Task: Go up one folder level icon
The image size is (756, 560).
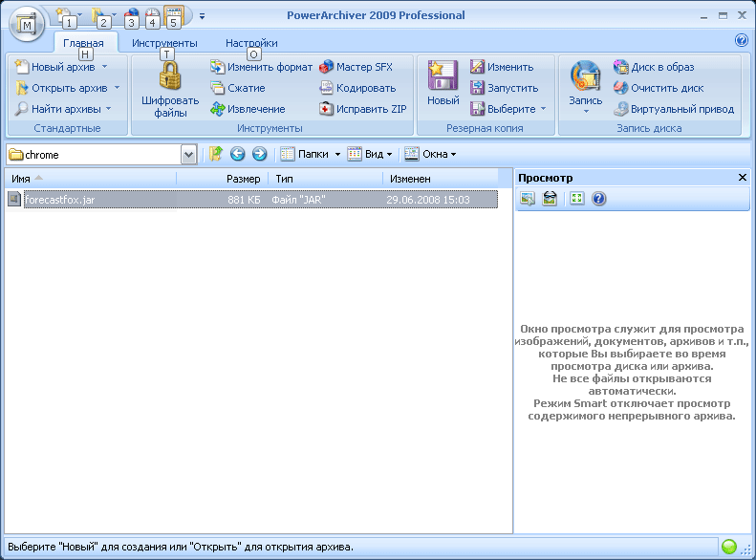Action: [215, 154]
